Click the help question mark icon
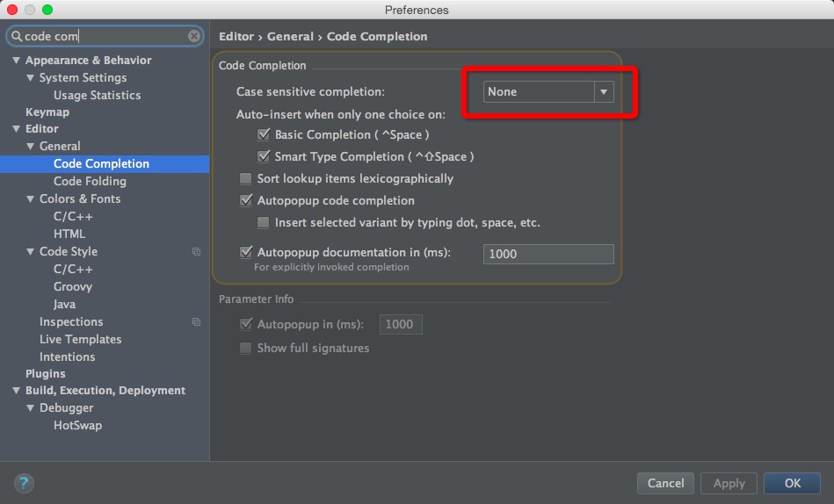The image size is (834, 504). [24, 483]
